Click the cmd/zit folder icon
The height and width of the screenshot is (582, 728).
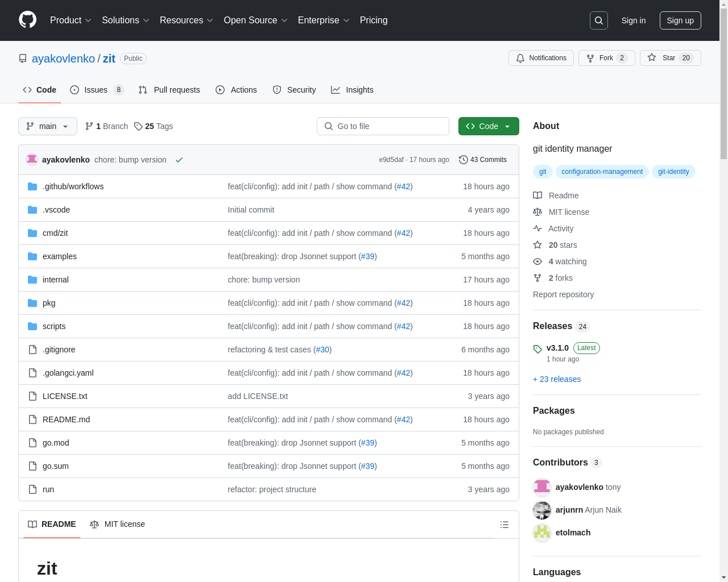pyautogui.click(x=32, y=233)
